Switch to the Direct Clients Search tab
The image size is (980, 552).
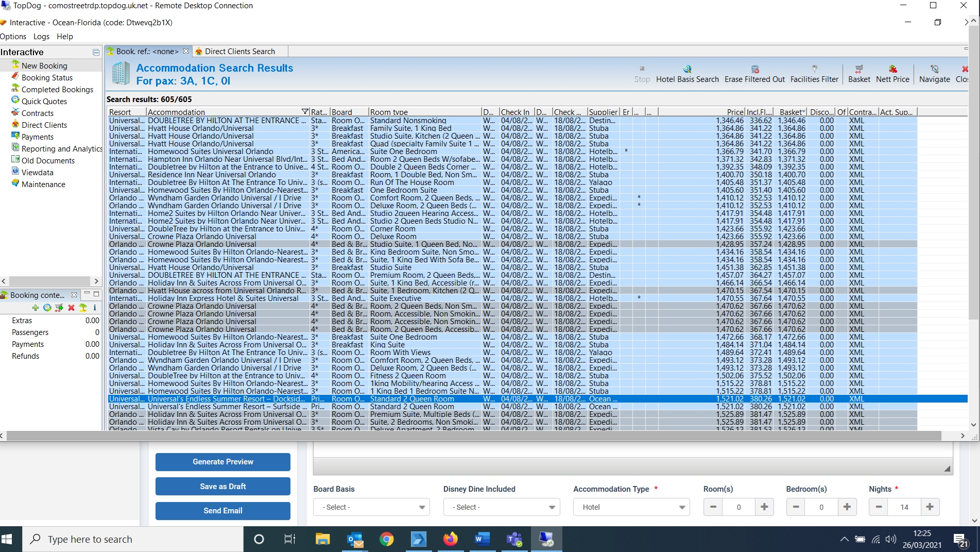point(239,51)
